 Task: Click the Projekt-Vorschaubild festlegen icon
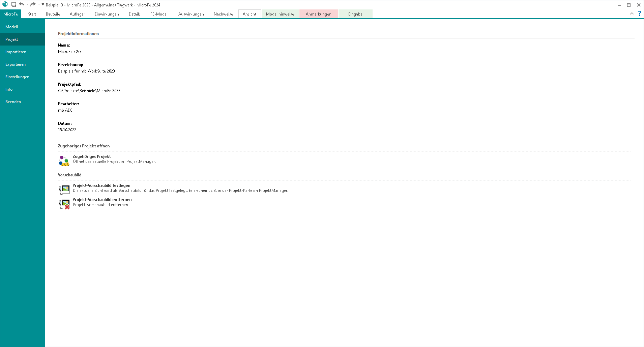[x=64, y=190]
